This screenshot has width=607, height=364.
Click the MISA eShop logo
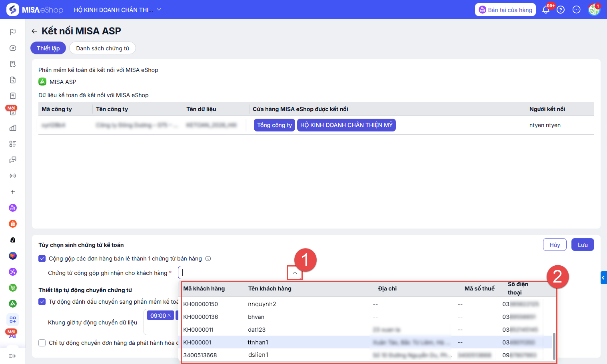[x=35, y=10]
